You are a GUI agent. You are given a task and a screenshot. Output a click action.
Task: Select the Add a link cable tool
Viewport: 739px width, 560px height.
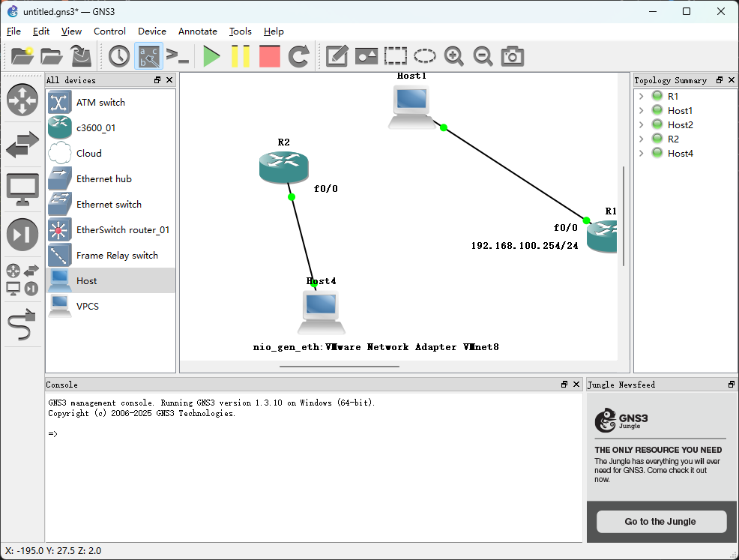click(22, 325)
